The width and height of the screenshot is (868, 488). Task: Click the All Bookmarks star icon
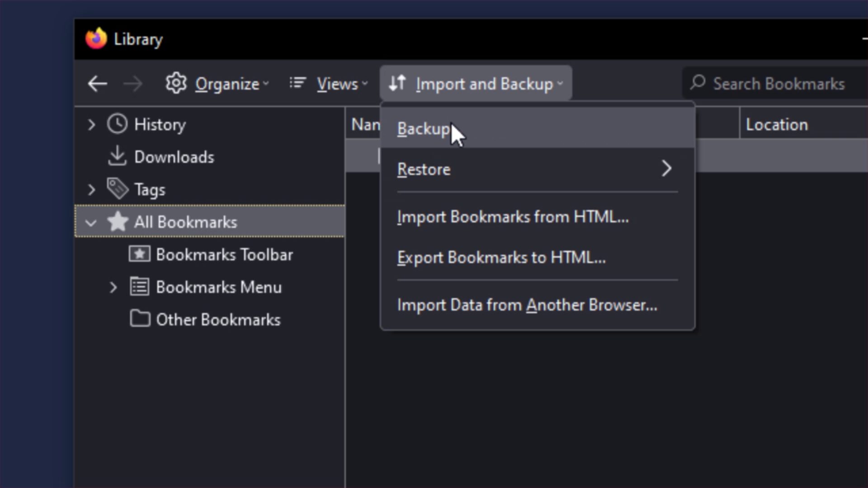[x=117, y=221]
